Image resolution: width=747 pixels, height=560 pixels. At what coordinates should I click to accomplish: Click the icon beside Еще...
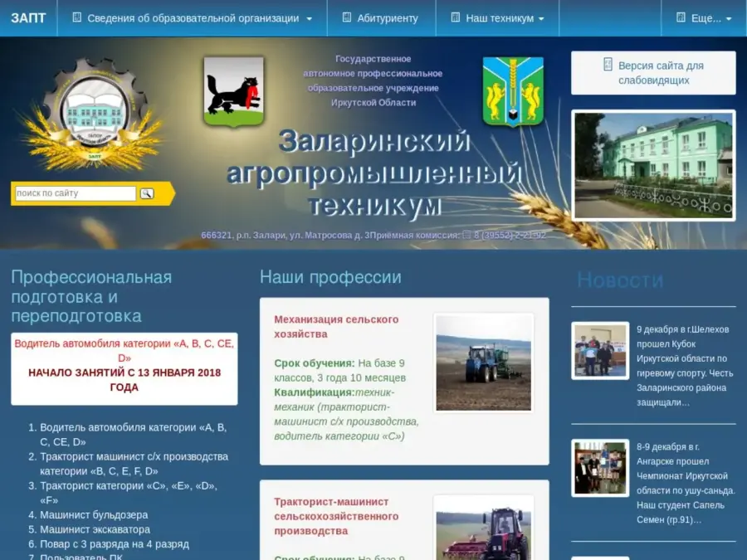(681, 17)
